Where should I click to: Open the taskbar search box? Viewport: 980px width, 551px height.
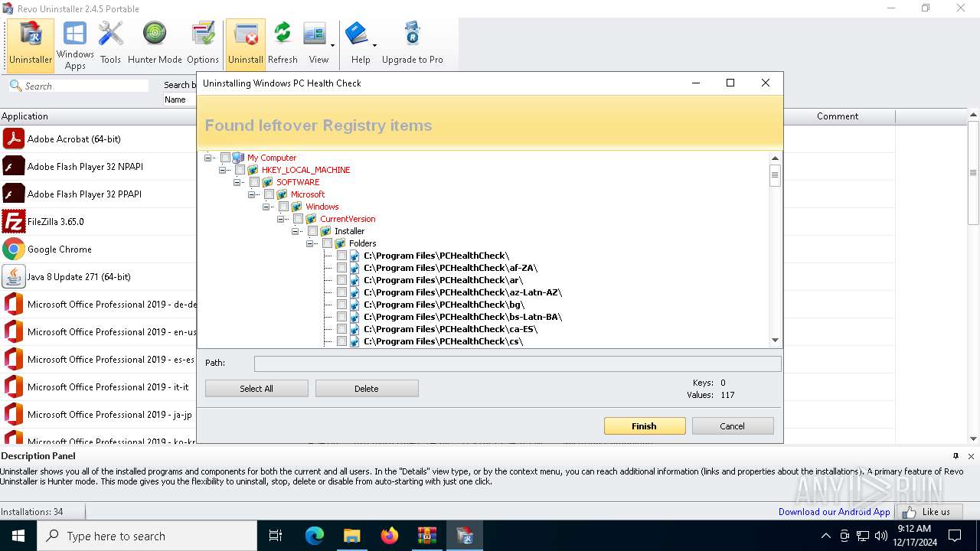pos(147,536)
